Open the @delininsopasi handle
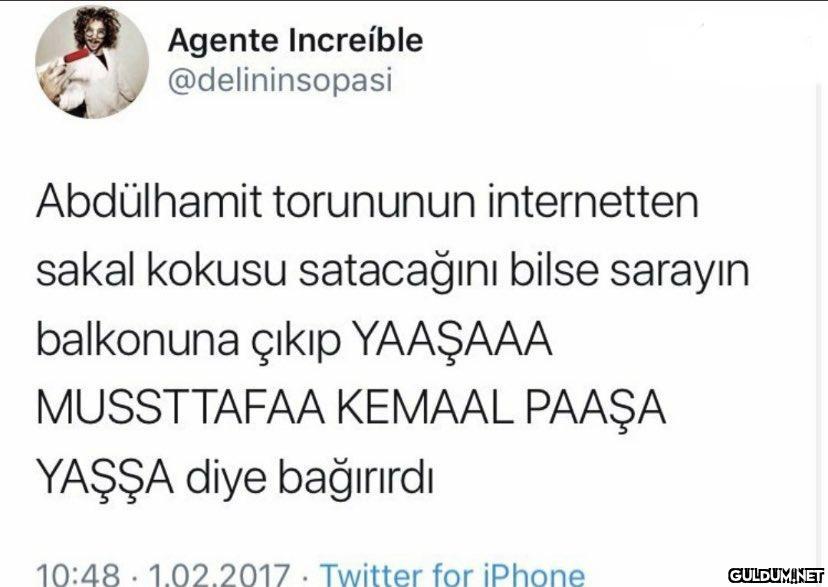 point(280,81)
